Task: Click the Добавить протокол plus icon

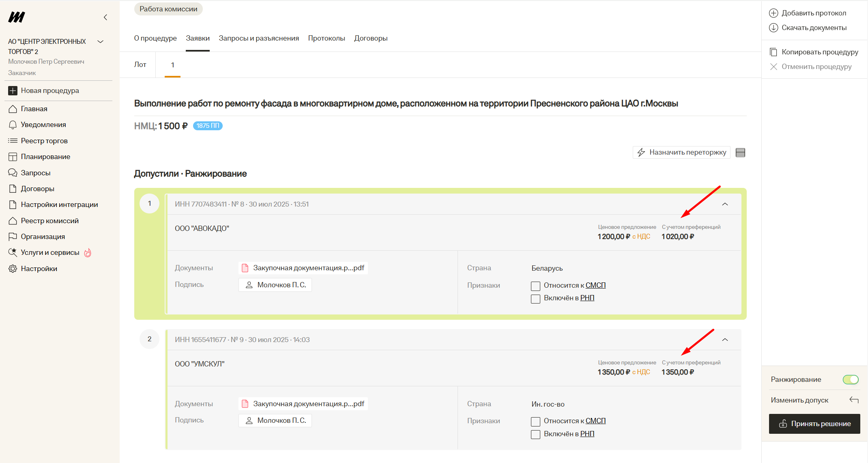Action: coord(773,13)
